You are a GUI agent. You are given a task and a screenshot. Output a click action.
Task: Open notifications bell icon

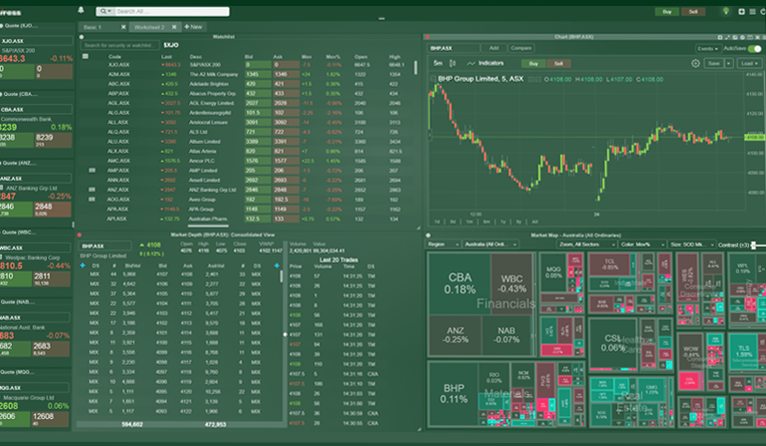(81, 10)
